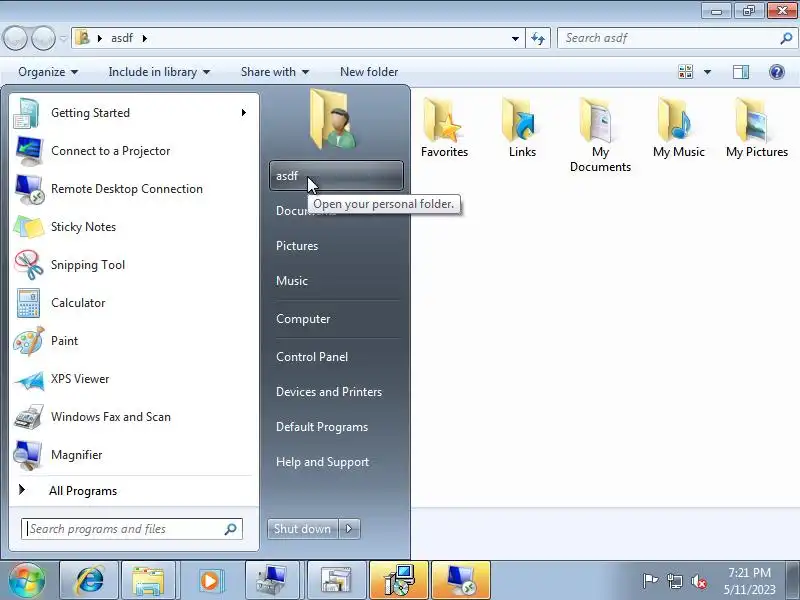
Task: Open the My Music folder
Action: coord(678,128)
